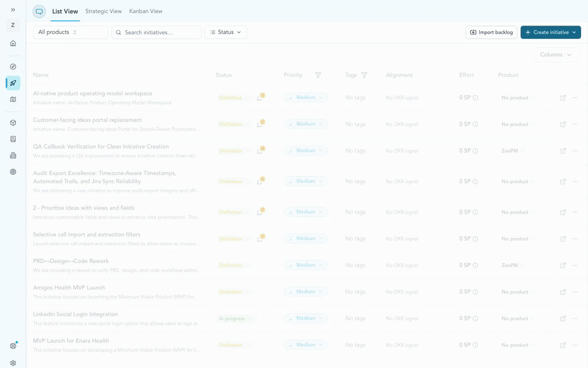Open the help icon with blue dot

point(13,345)
